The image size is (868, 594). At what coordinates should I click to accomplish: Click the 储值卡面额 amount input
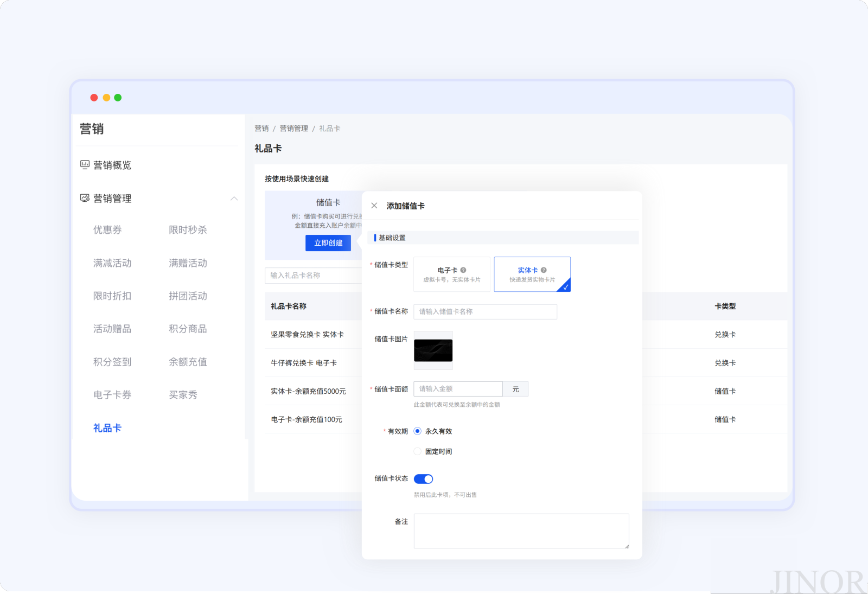pos(458,389)
